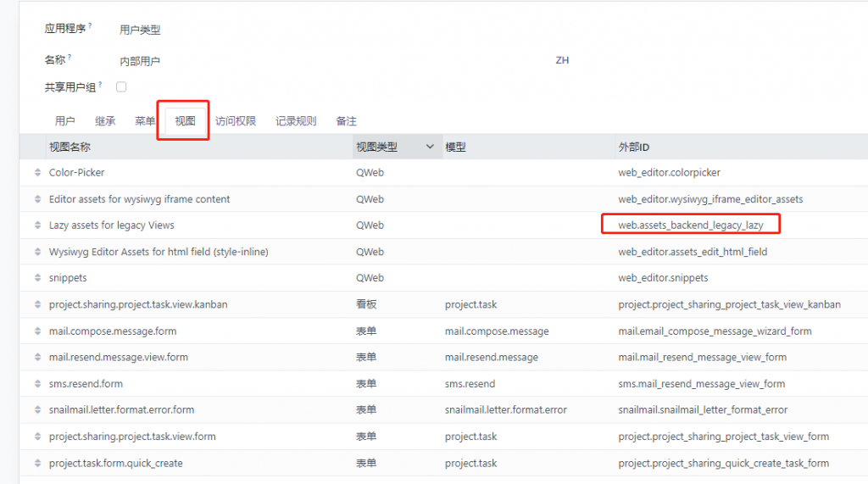This screenshot has height=484, width=868.
Task: Switch to the 菜单 tab
Action: click(145, 120)
